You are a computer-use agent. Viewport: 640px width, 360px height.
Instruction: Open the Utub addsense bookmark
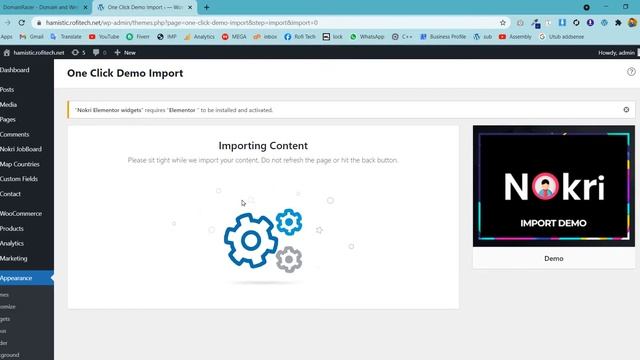click(x=561, y=37)
